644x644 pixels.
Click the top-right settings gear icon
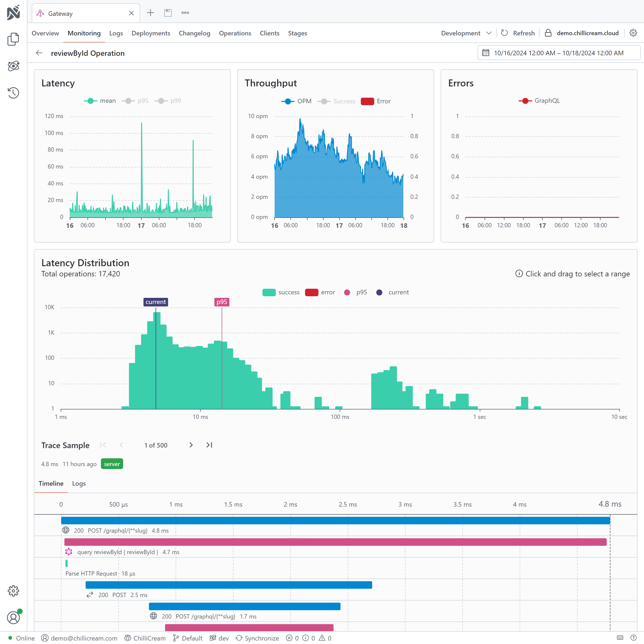point(633,33)
